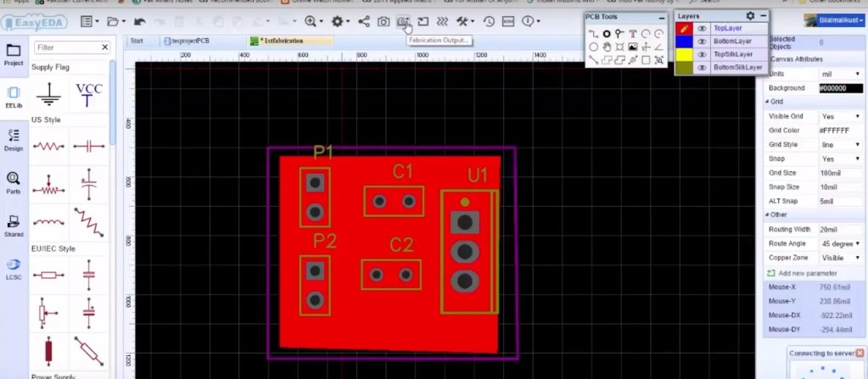
Task: Switch to the Start tab
Action: click(137, 41)
